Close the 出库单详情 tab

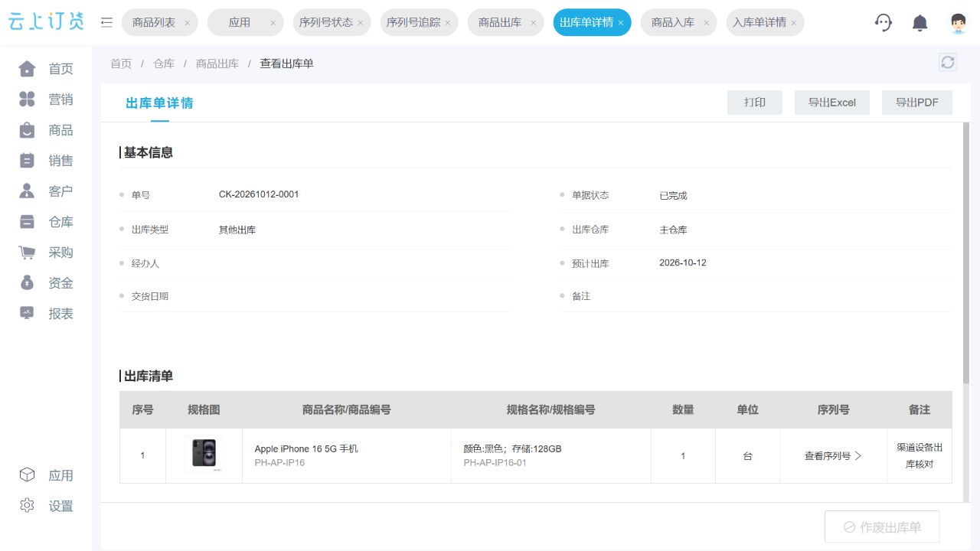click(621, 23)
